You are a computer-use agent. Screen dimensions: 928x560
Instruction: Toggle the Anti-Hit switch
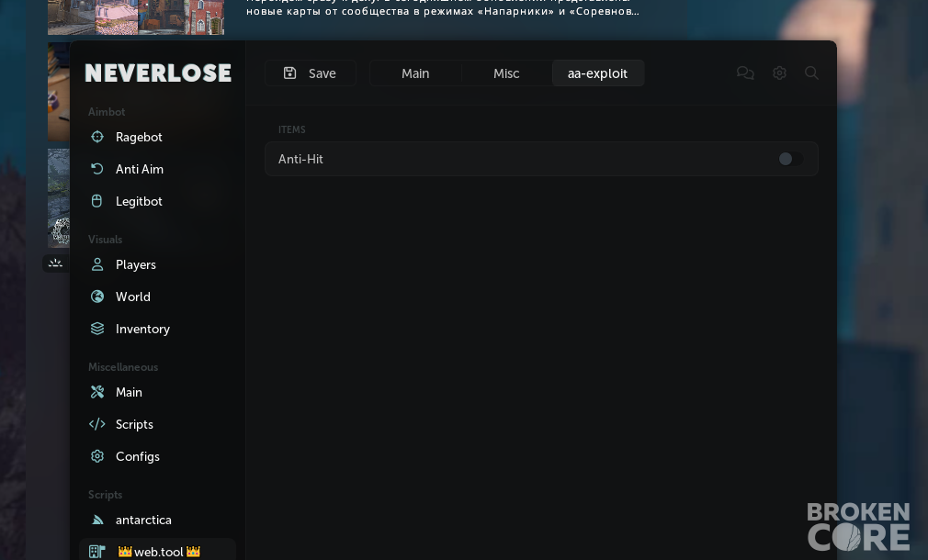pos(791,159)
